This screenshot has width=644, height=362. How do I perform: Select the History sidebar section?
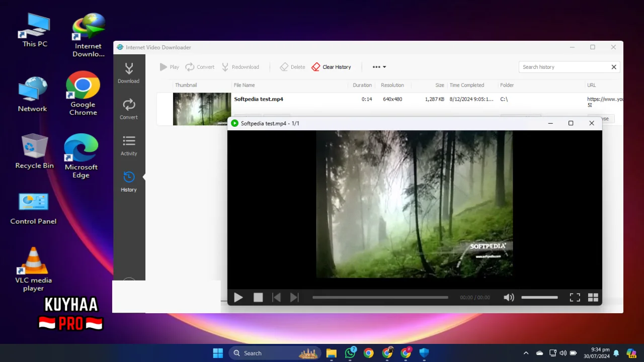[129, 182]
